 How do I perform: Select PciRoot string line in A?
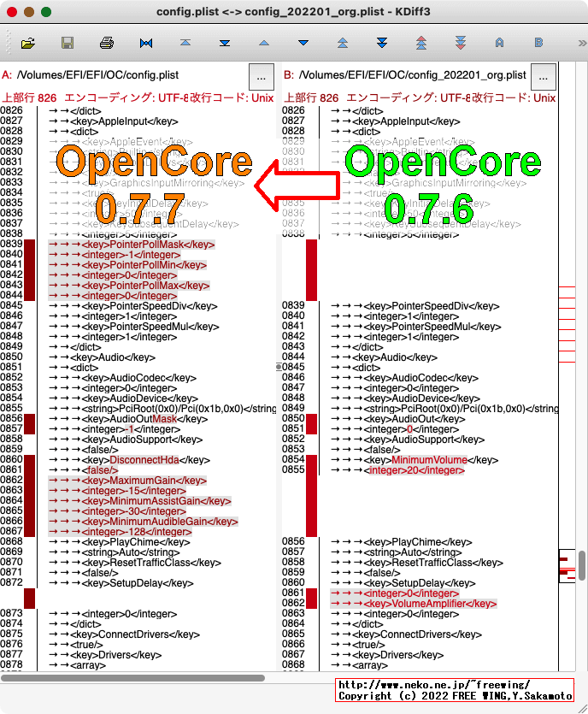[x=162, y=409]
